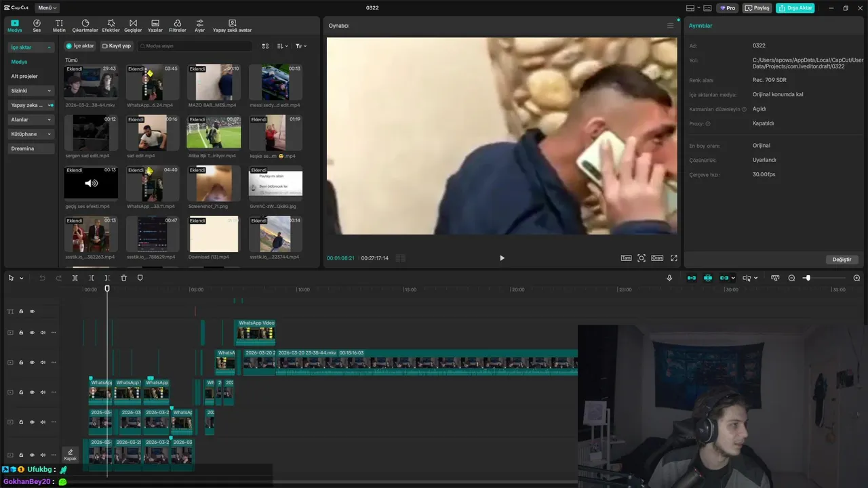Click the Kayıt yap record button
The height and width of the screenshot is (488, 868).
click(x=117, y=46)
